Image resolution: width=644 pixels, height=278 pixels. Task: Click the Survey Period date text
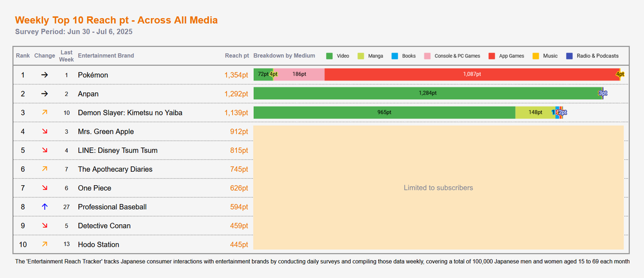[x=74, y=32]
